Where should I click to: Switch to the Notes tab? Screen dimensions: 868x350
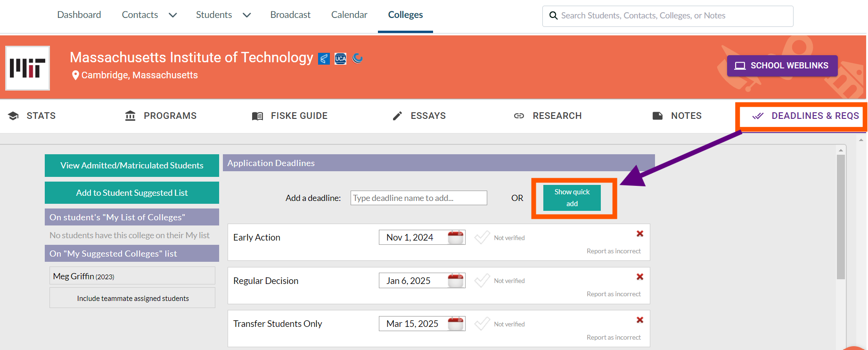tap(677, 116)
